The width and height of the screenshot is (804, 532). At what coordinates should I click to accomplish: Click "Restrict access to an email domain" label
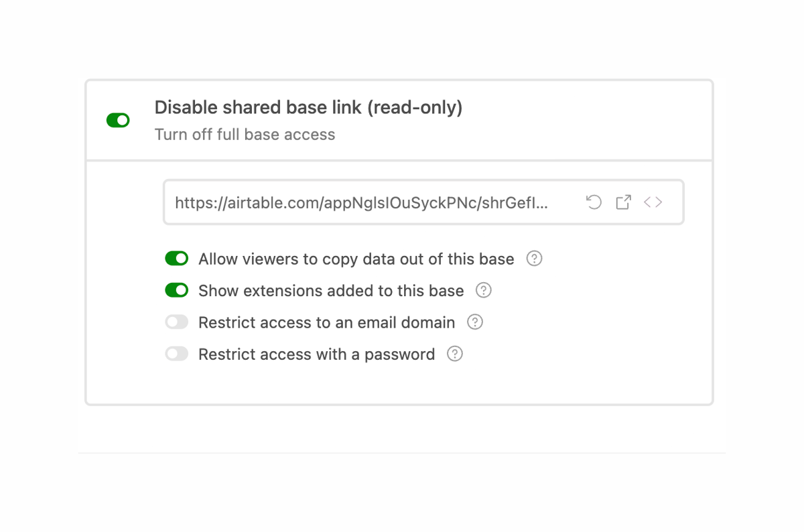[325, 322]
